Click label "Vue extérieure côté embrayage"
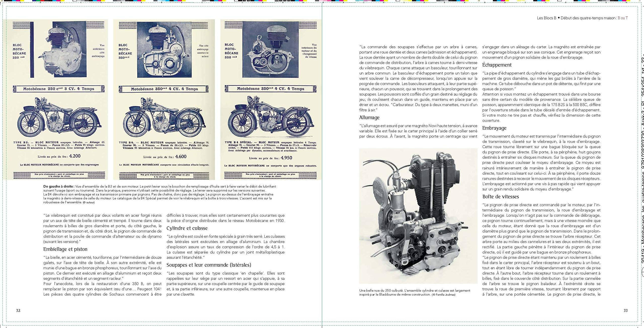Viewport: 644px width, 328px height. [x=99, y=51]
